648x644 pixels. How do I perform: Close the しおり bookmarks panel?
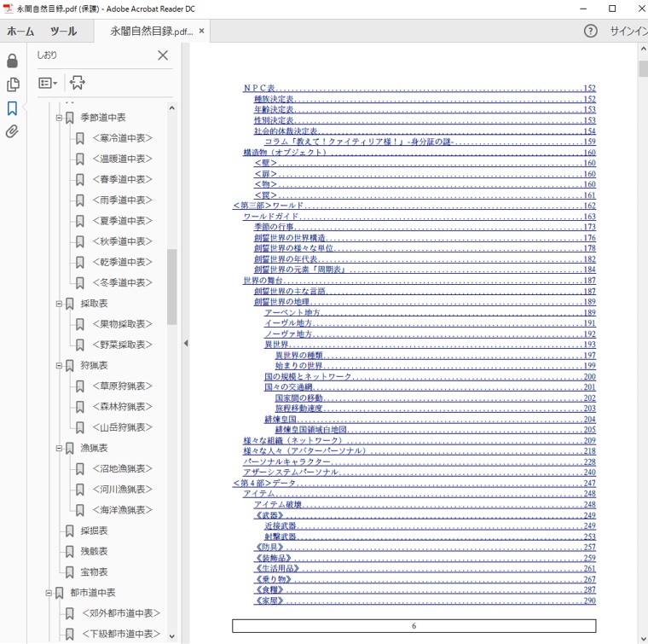point(163,55)
